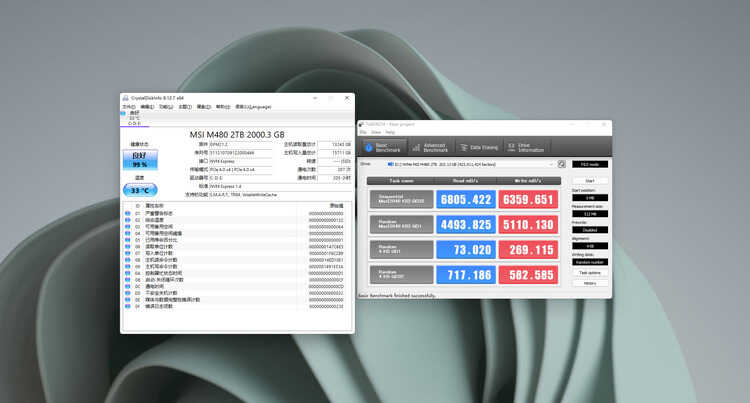Select write result 582.585
This screenshot has height=403, width=750.
[528, 275]
